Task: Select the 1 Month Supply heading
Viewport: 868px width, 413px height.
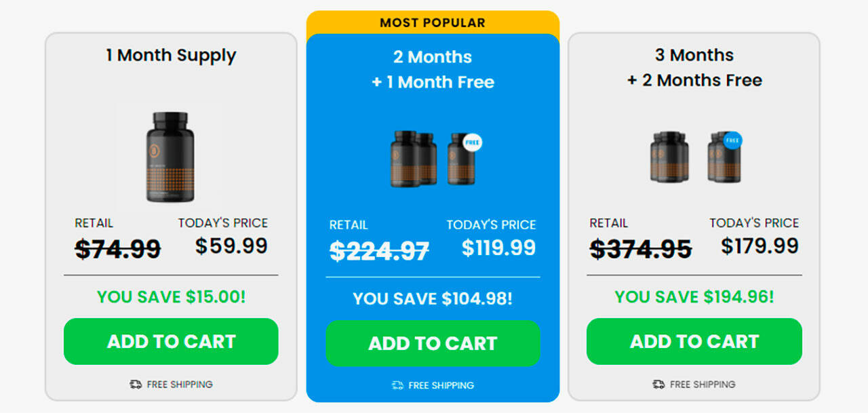Action: (171, 56)
